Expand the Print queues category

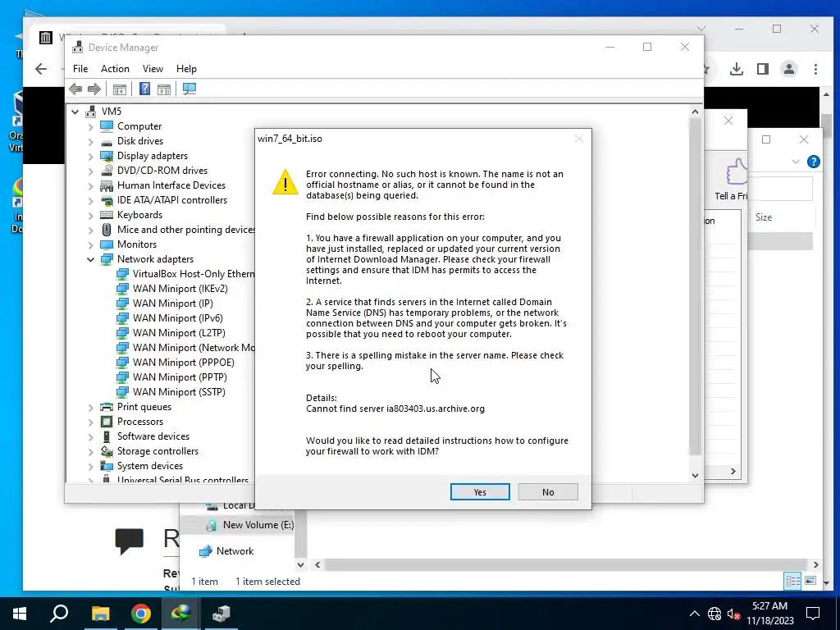click(90, 407)
